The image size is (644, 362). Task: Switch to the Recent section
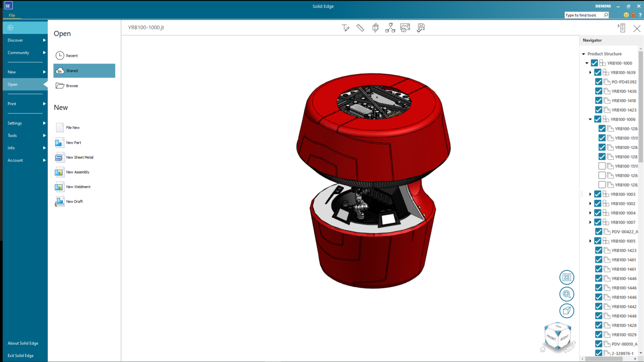[71, 55]
